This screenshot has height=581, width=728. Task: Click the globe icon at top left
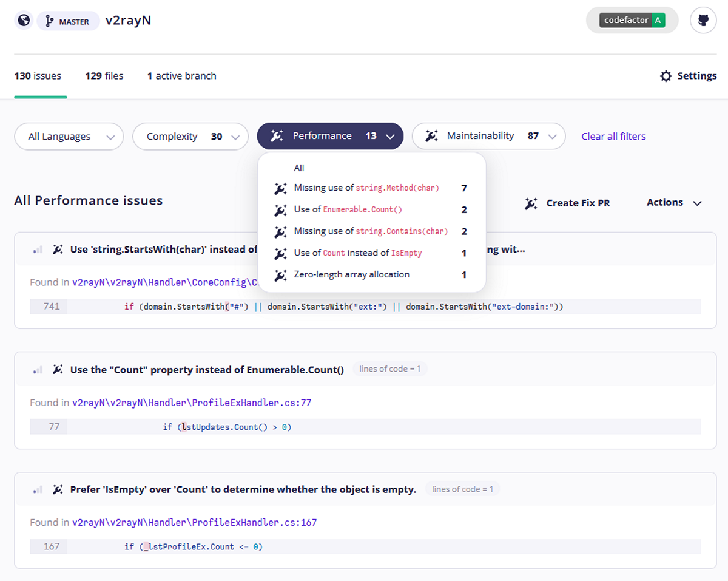[24, 21]
